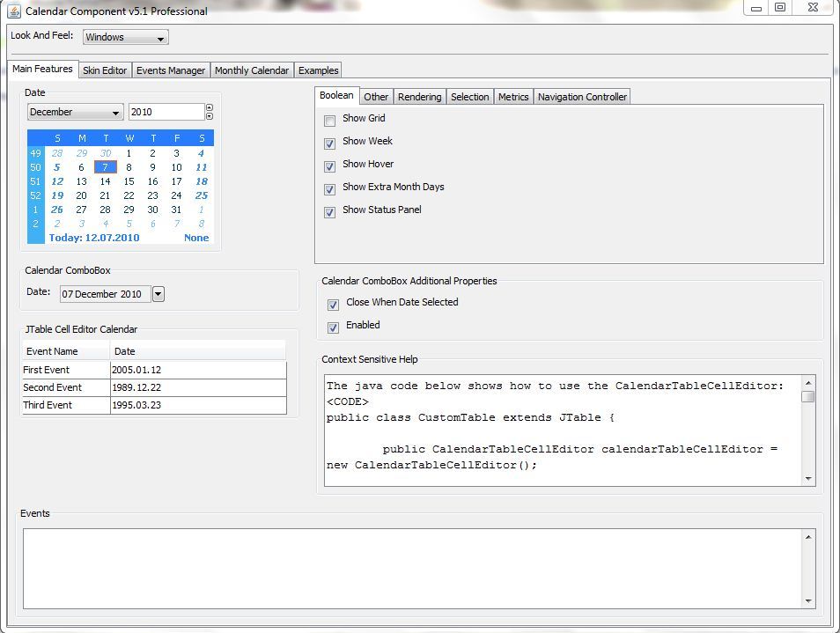The width and height of the screenshot is (840, 633).
Task: Click the Today: 12.07.2010 link
Action: (x=94, y=237)
